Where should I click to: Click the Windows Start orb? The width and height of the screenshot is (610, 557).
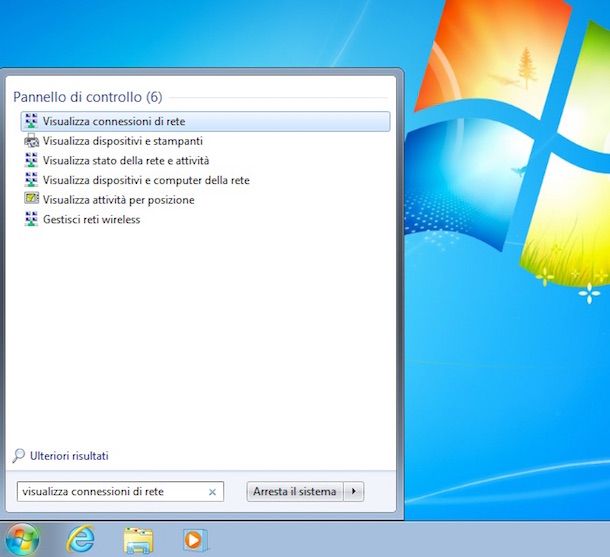(23, 539)
